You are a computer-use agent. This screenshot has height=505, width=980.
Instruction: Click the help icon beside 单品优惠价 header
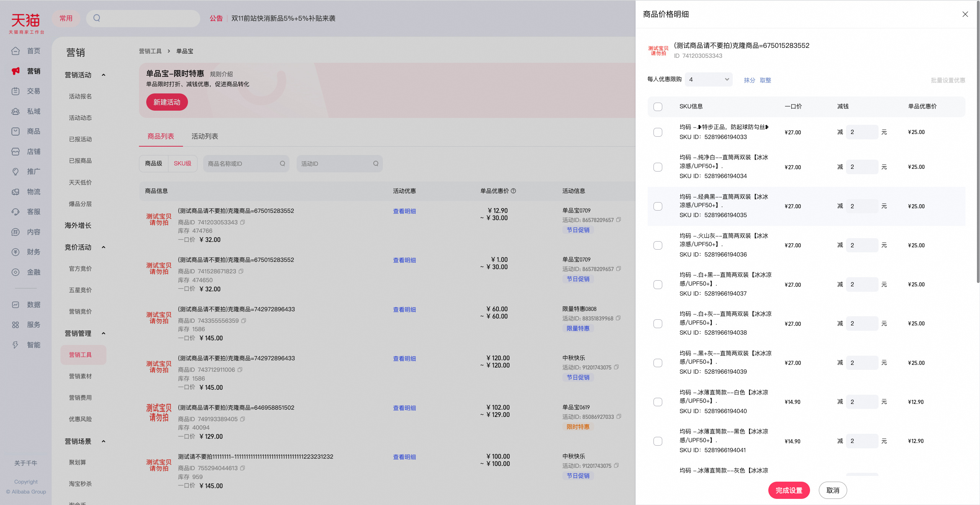[x=513, y=191]
